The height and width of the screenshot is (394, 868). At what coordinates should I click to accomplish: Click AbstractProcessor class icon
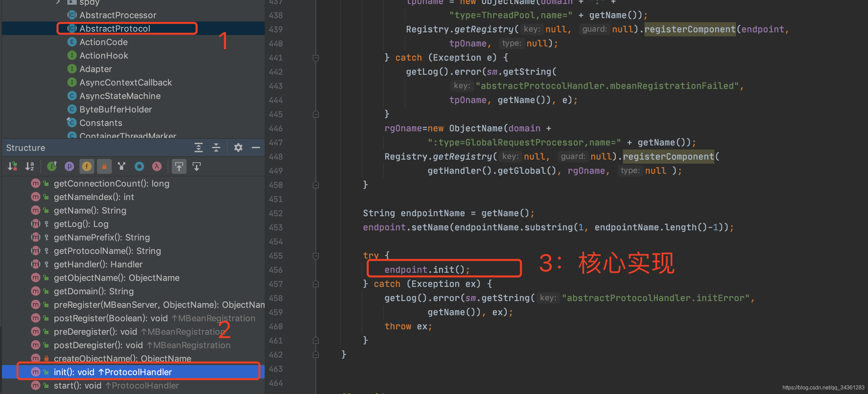click(72, 15)
